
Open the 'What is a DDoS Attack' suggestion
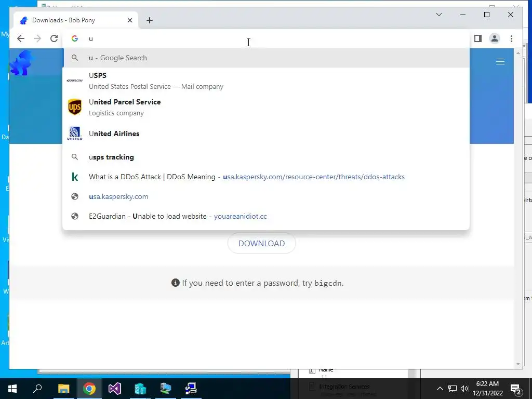pos(267,177)
